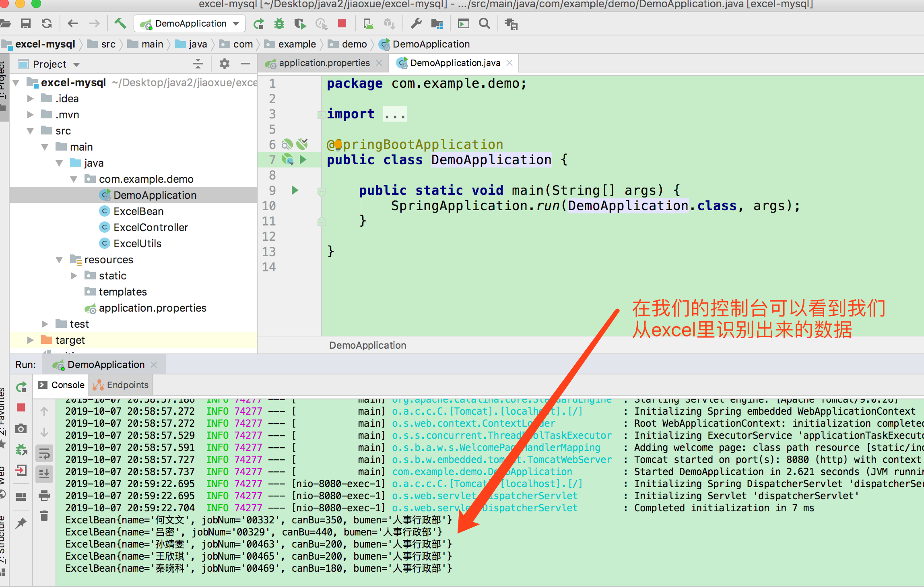Toggle Soft-Wrap in console sidebar
924x587 pixels.
(44, 454)
